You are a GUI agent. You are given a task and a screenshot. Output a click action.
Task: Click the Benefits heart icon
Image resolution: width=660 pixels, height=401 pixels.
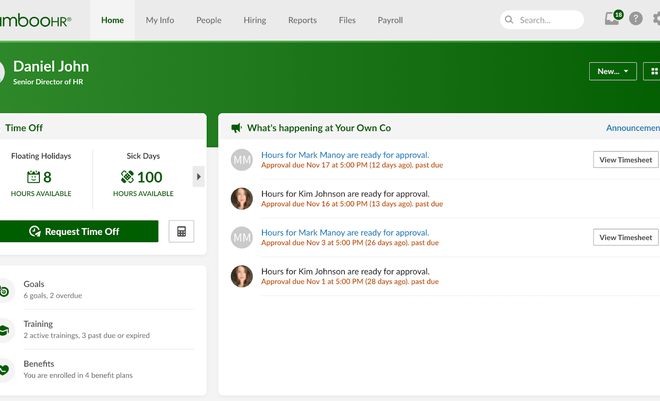point(4,370)
